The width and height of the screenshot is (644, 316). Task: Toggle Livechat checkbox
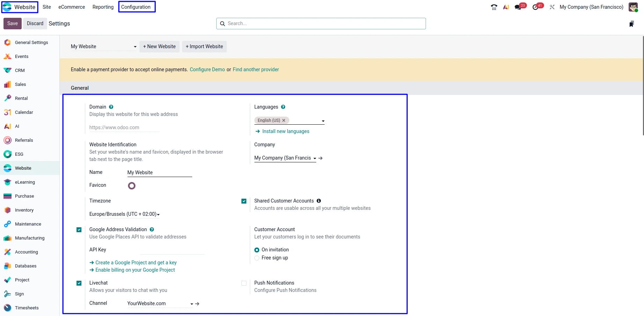(x=79, y=283)
